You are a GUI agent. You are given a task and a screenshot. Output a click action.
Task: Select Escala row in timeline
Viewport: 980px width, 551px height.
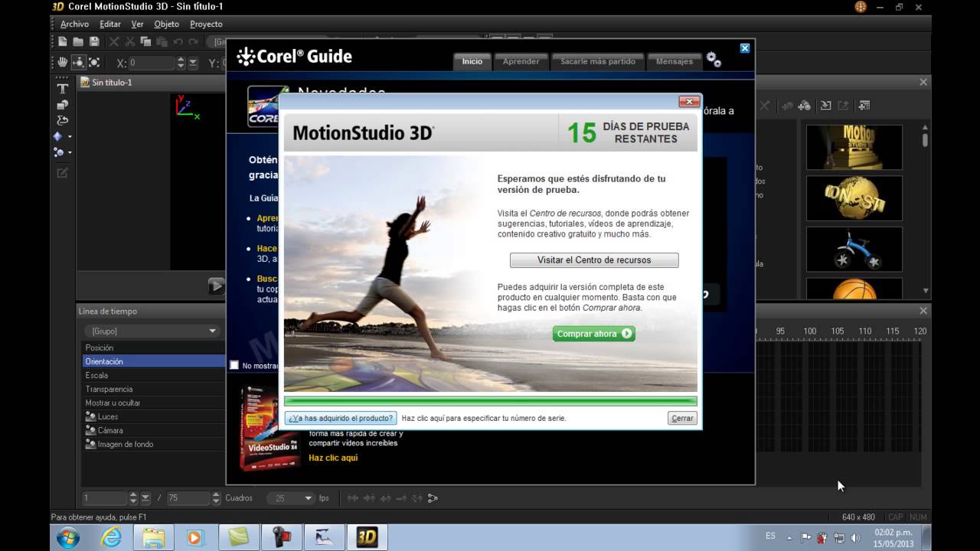153,375
